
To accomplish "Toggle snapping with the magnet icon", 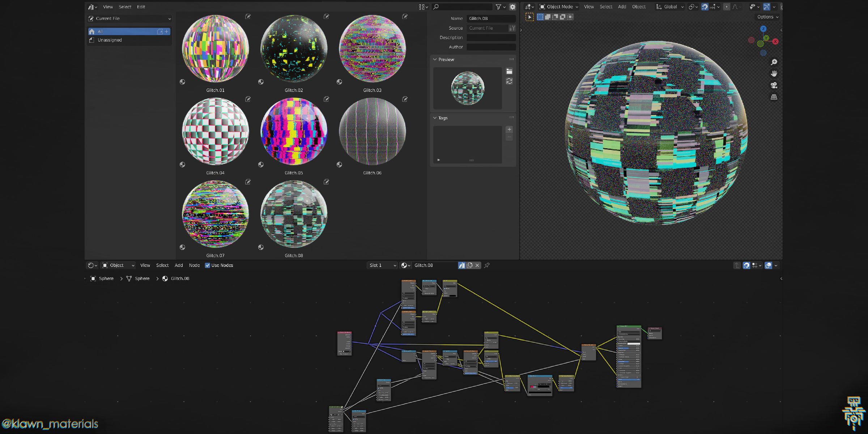I will click(705, 7).
